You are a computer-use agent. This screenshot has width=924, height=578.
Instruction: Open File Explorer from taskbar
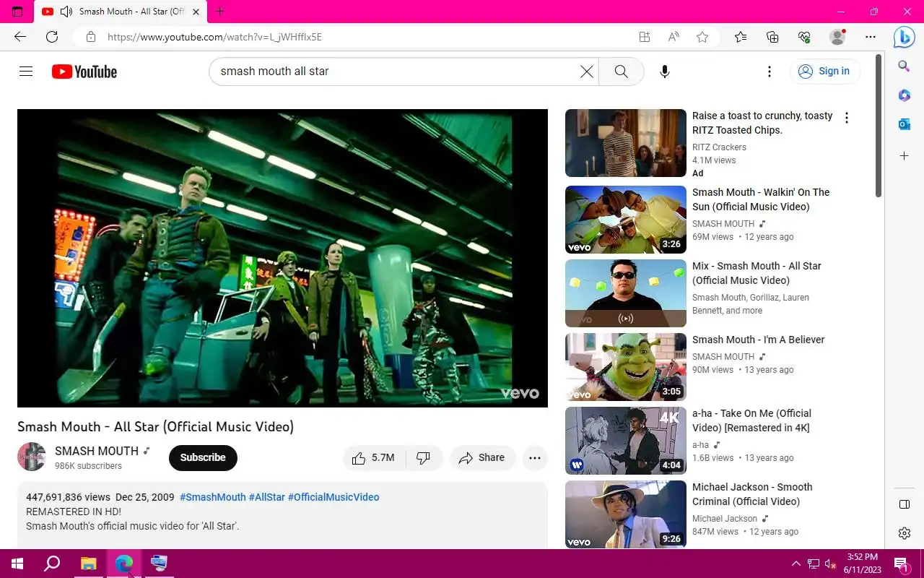tap(88, 564)
